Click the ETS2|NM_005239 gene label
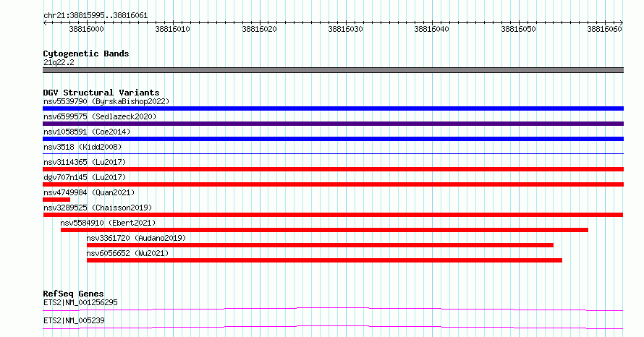Screen dimensions: 644x337 [74, 320]
